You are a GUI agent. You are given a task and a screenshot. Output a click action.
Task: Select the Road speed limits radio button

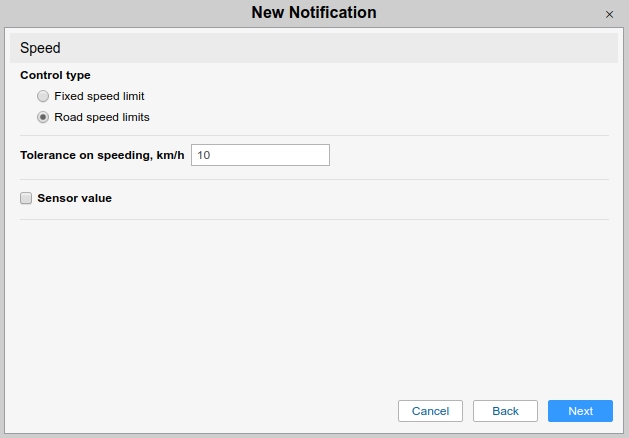[x=42, y=117]
